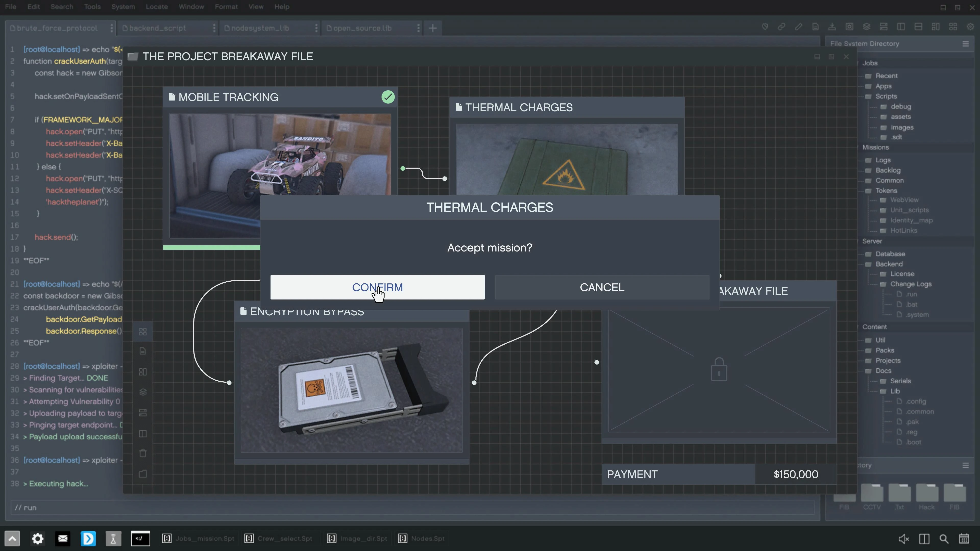Click the CANCEL button

pos(602,287)
